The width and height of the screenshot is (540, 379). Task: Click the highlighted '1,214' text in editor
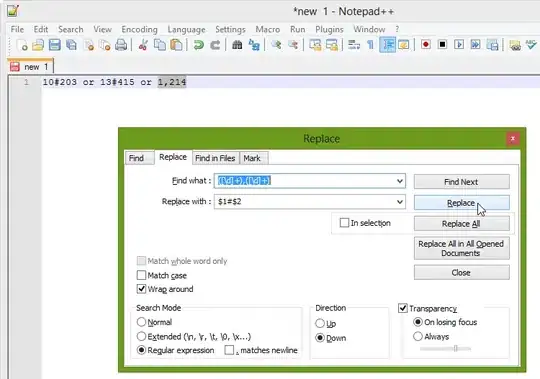point(172,82)
